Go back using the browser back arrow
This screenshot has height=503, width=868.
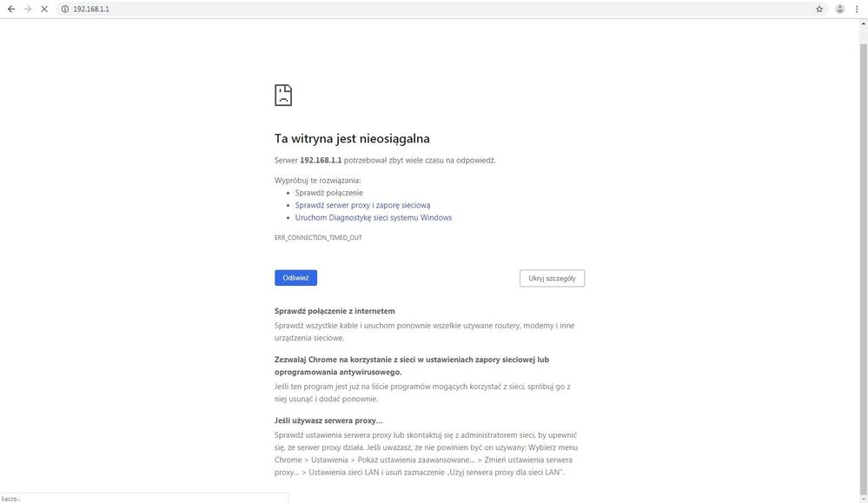tap(11, 9)
